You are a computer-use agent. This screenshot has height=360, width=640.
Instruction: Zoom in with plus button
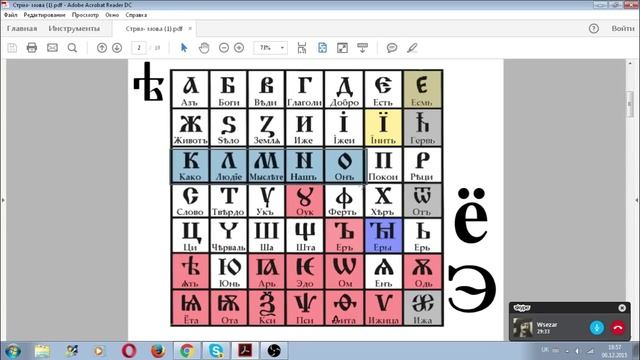point(239,48)
